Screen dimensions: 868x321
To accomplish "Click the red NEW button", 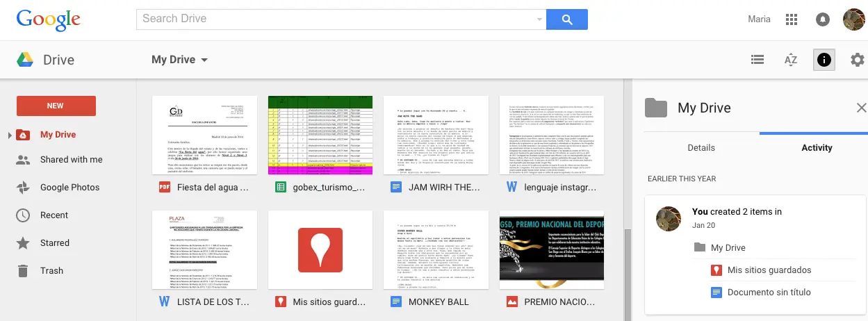I will [x=56, y=106].
